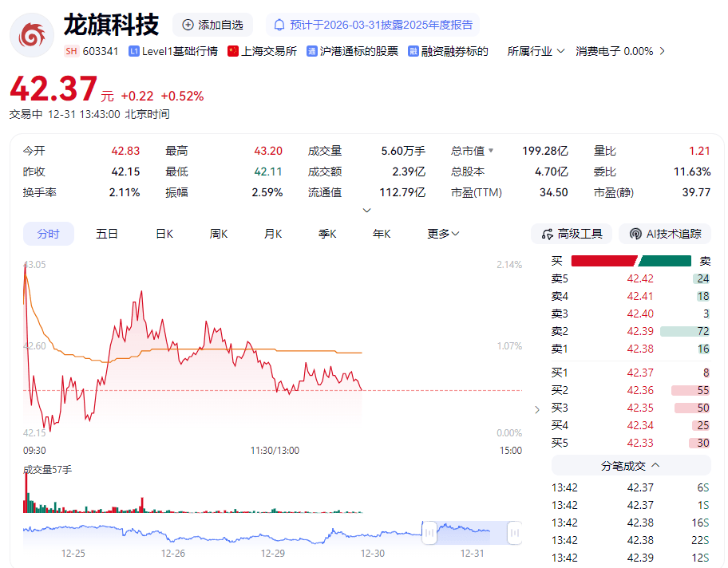Open the 更多 chart period dropdown

point(443,234)
